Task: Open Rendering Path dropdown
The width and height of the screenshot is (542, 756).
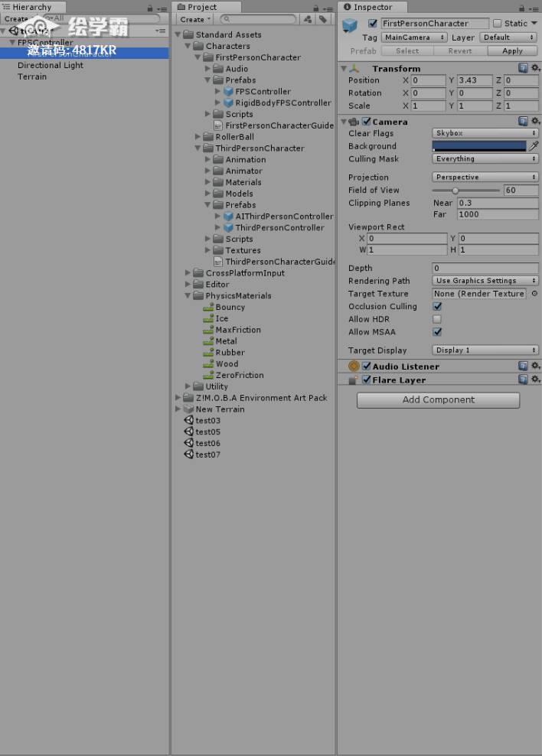Action: pos(485,280)
